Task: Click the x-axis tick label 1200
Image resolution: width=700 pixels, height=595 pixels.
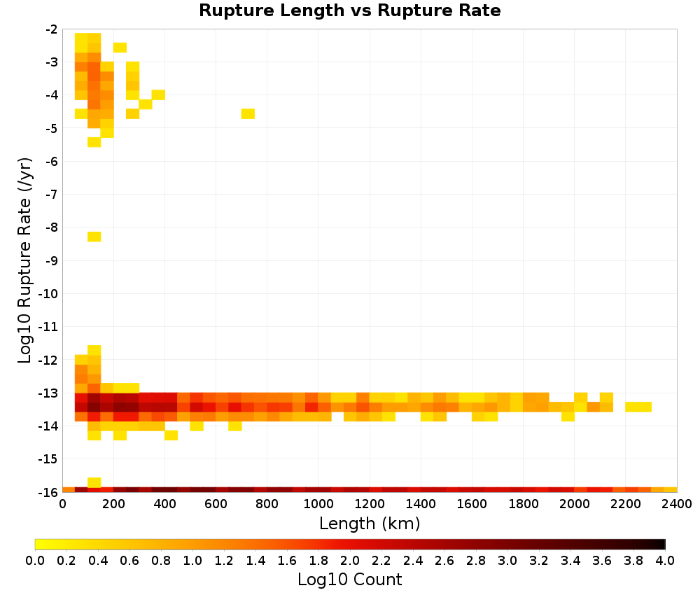Action: [370, 505]
